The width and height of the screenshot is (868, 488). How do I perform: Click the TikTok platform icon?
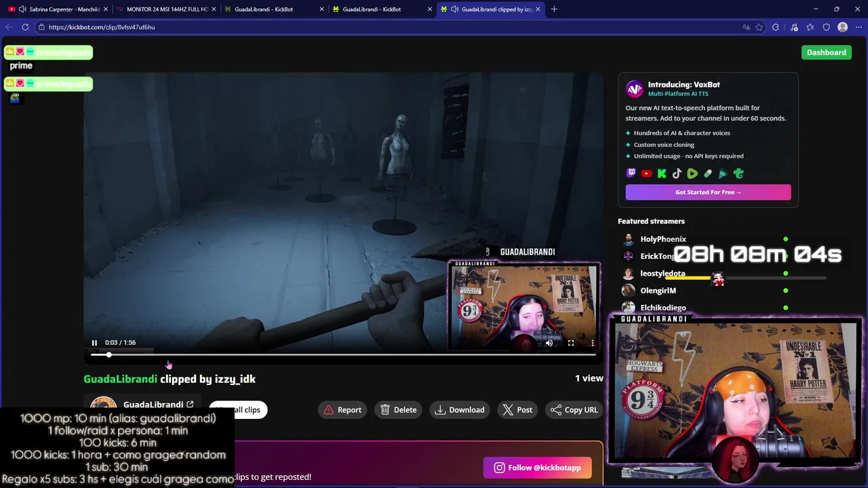[677, 174]
